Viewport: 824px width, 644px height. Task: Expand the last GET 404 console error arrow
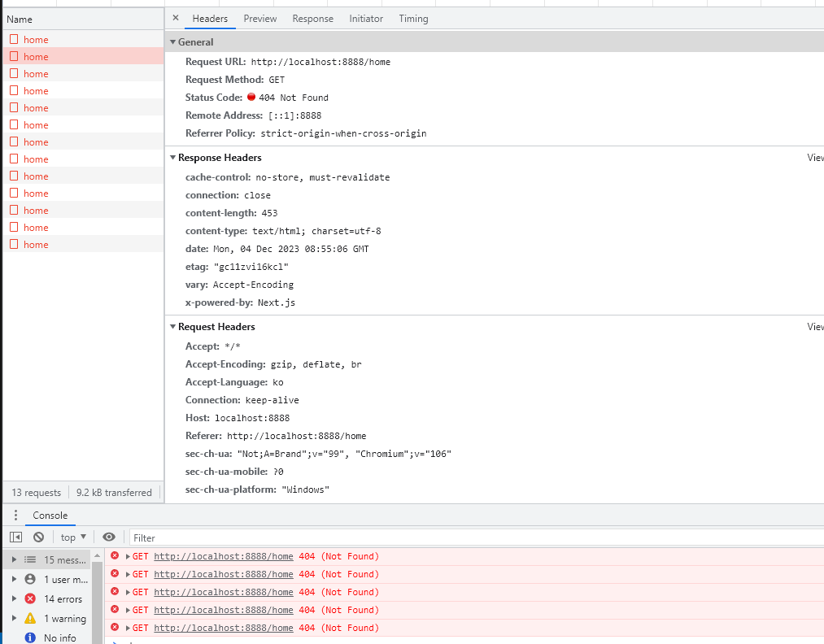[x=128, y=628]
